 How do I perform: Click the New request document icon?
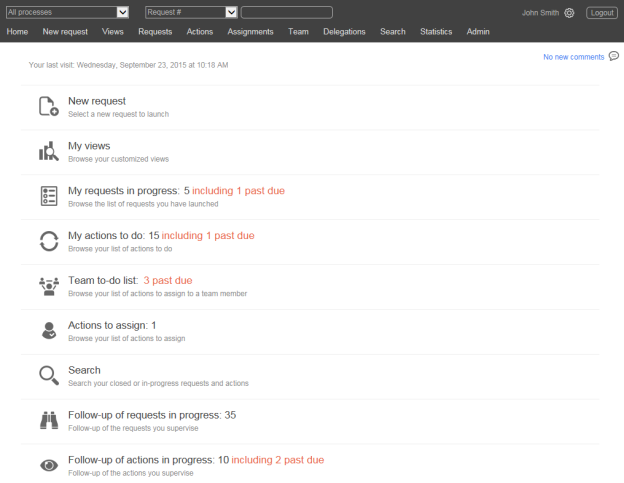click(48, 106)
